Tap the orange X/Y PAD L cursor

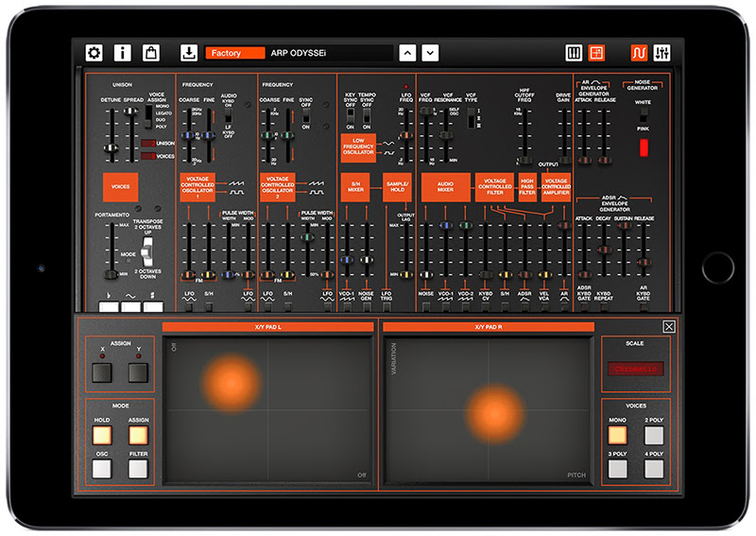232,384
